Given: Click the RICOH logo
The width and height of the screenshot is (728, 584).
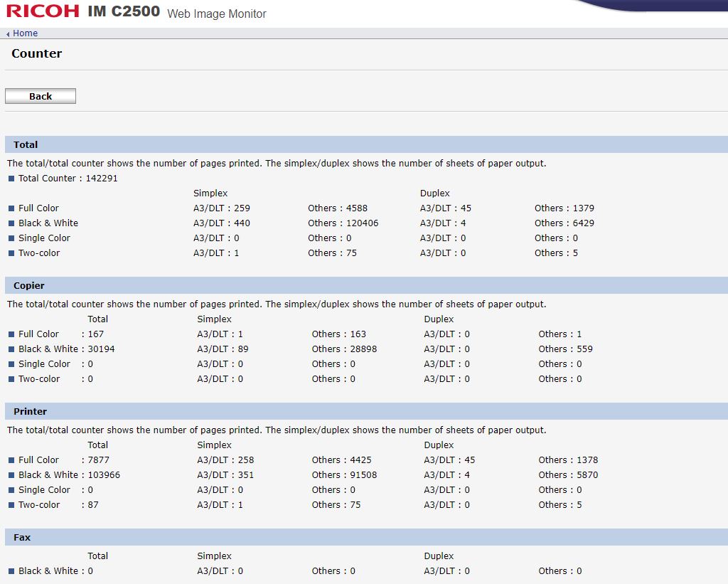Looking at the screenshot, I should (x=43, y=11).
